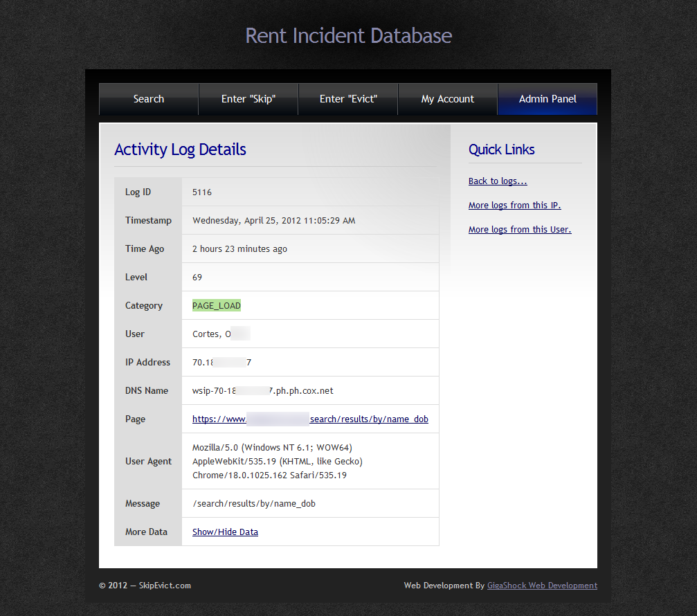Visit GigaShock Web Development link
The width and height of the screenshot is (697, 616).
[x=542, y=586]
